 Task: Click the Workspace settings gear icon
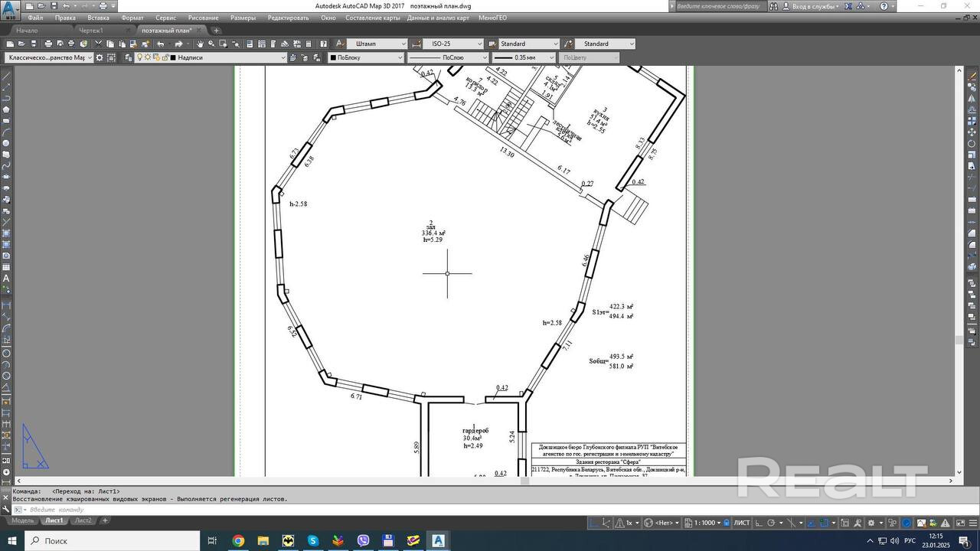point(100,57)
